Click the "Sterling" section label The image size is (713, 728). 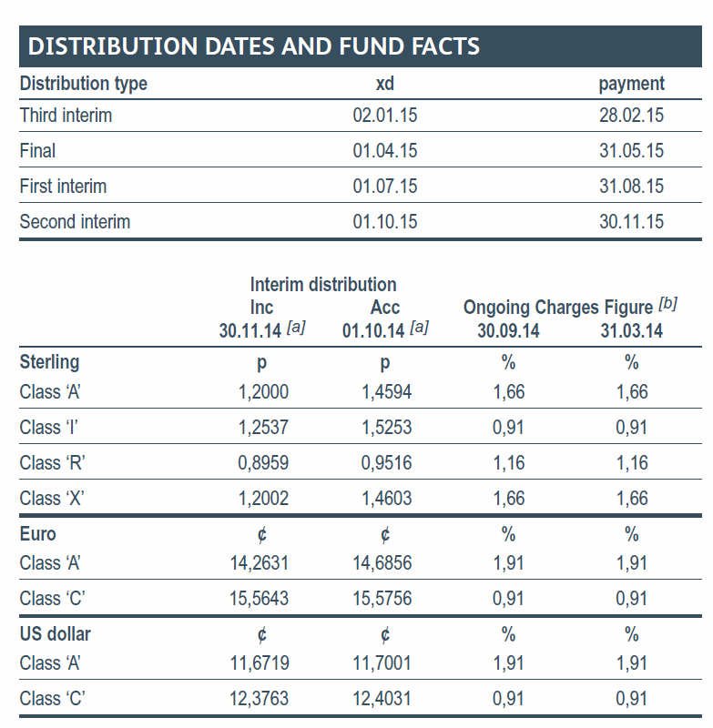pyautogui.click(x=49, y=362)
